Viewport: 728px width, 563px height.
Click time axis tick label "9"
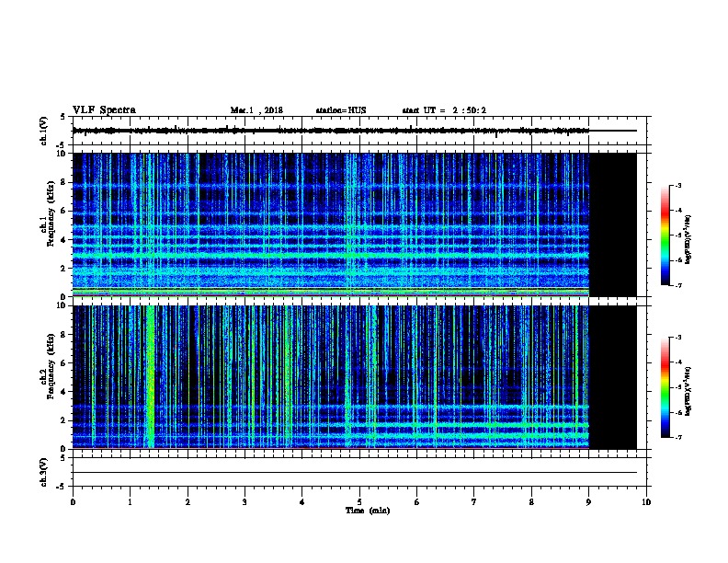point(588,501)
